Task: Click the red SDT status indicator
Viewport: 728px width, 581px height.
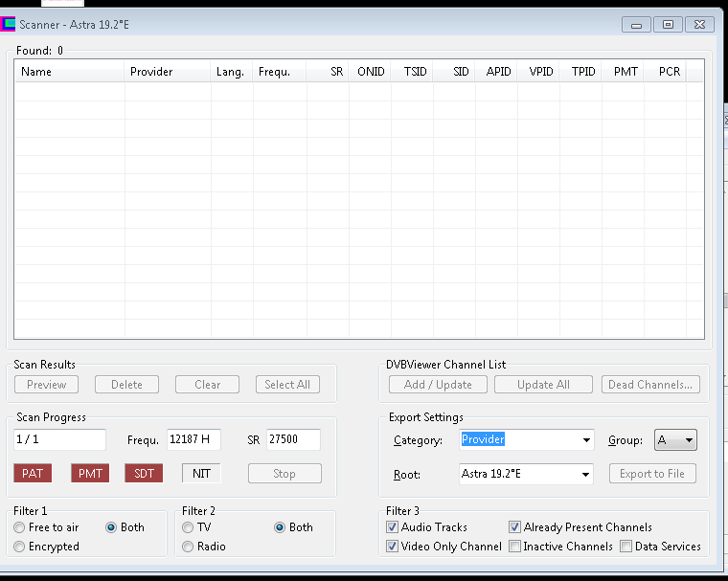Action: point(144,473)
